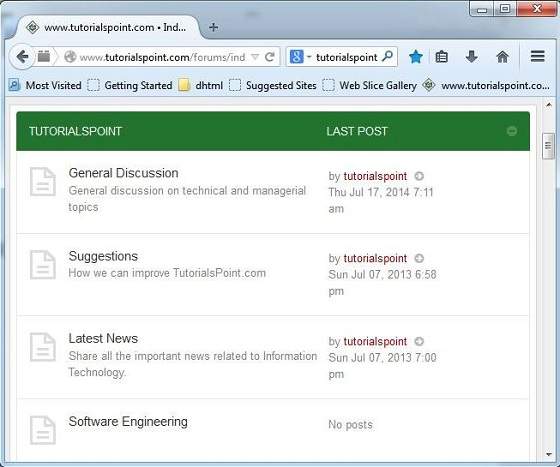Open the Most Visited bookmarks folder
Viewport: 560px width, 467px height.
45,85
